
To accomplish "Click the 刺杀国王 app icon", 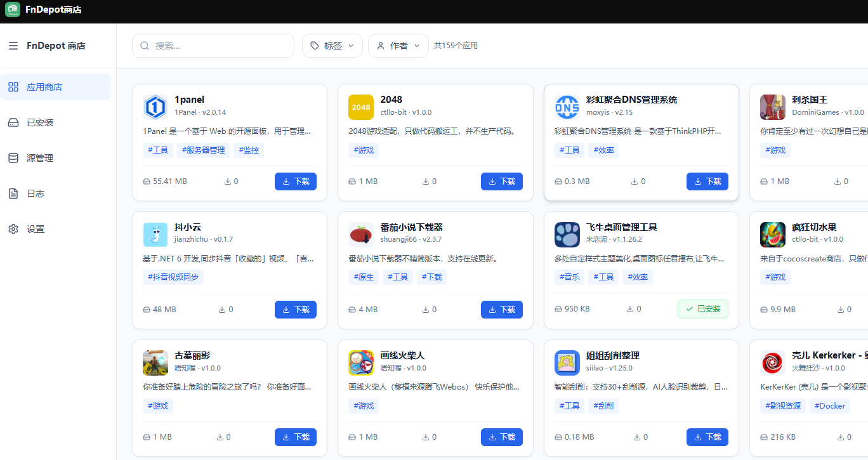I will pos(773,107).
